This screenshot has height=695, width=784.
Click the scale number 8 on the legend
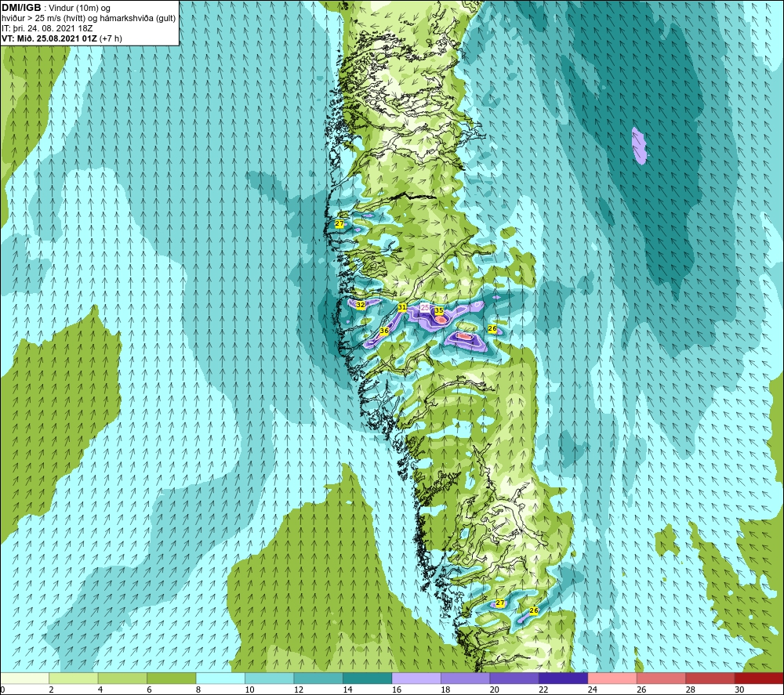(x=198, y=690)
